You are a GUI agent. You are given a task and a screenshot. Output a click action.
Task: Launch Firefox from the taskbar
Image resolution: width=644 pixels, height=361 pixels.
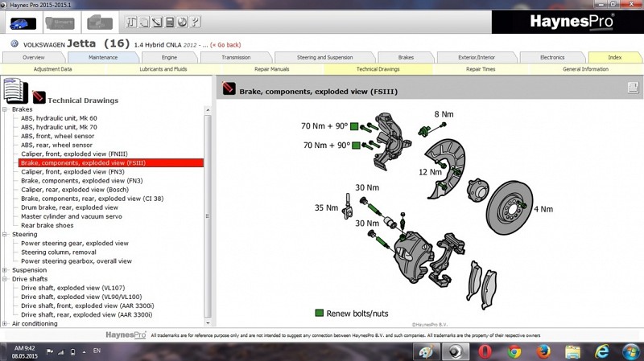tap(543, 351)
